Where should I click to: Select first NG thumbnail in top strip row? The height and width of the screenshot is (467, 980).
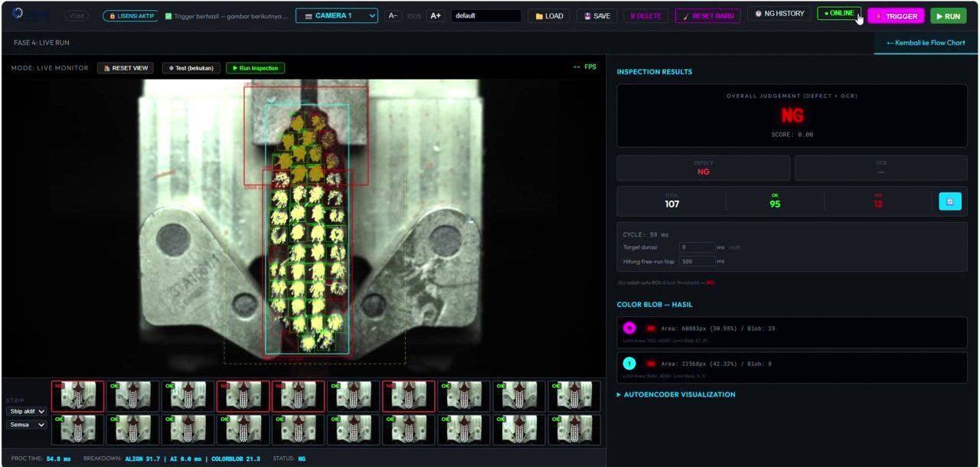pyautogui.click(x=78, y=397)
